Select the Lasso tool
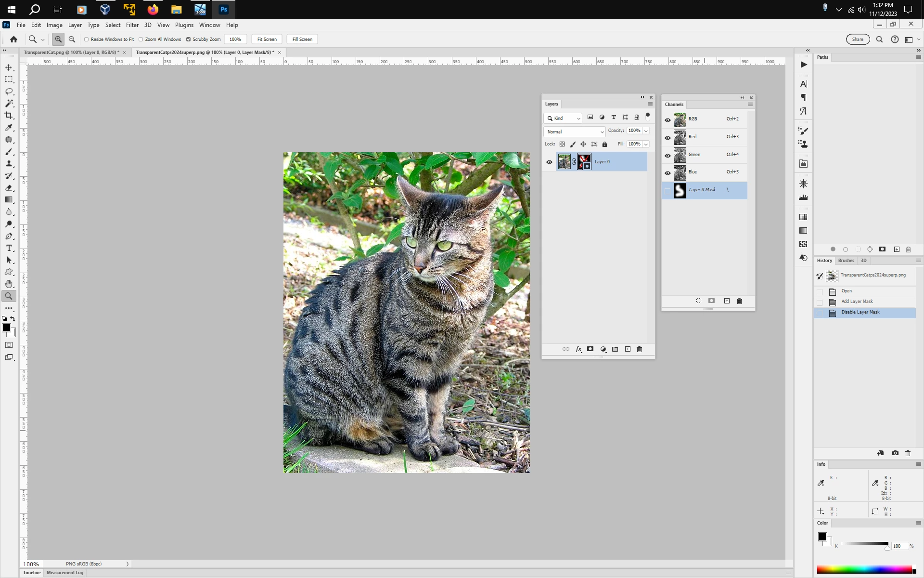924x578 pixels. [9, 92]
